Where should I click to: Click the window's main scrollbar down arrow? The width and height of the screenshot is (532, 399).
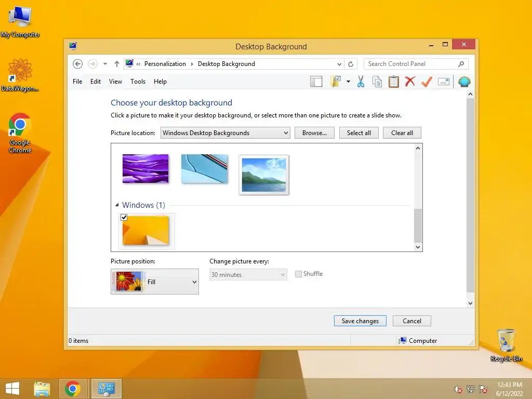pyautogui.click(x=470, y=303)
